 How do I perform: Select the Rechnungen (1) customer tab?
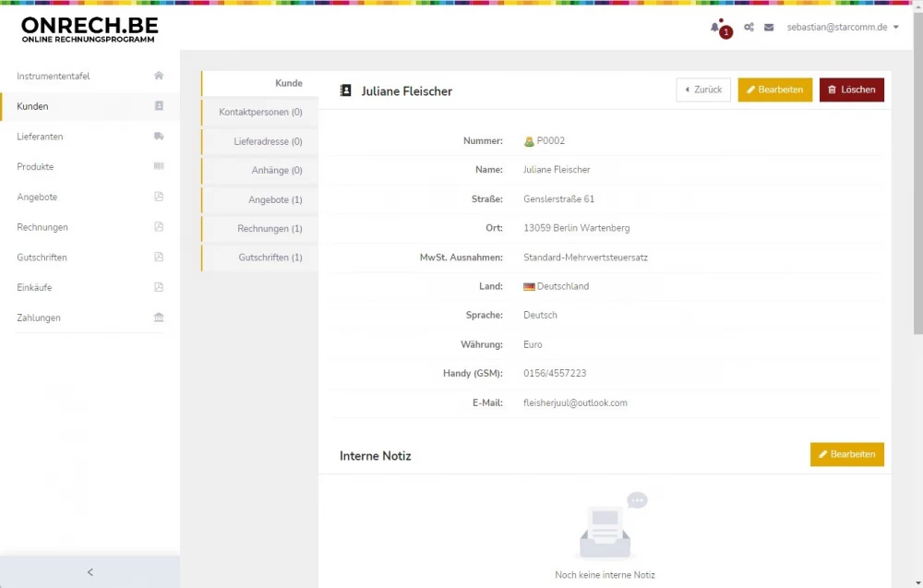pos(270,229)
